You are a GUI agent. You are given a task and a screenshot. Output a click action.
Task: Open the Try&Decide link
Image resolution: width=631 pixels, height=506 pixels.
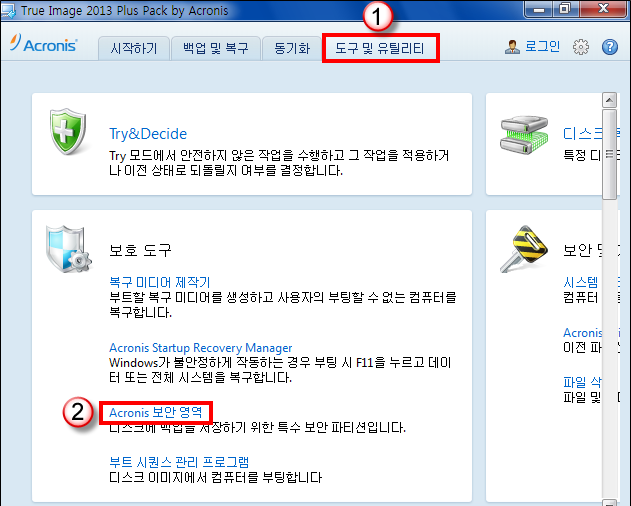click(x=148, y=134)
